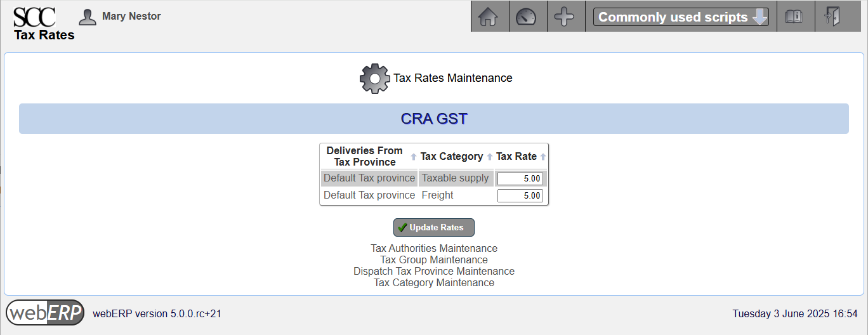Open Dispatch Tax Province Maintenance link

point(434,272)
